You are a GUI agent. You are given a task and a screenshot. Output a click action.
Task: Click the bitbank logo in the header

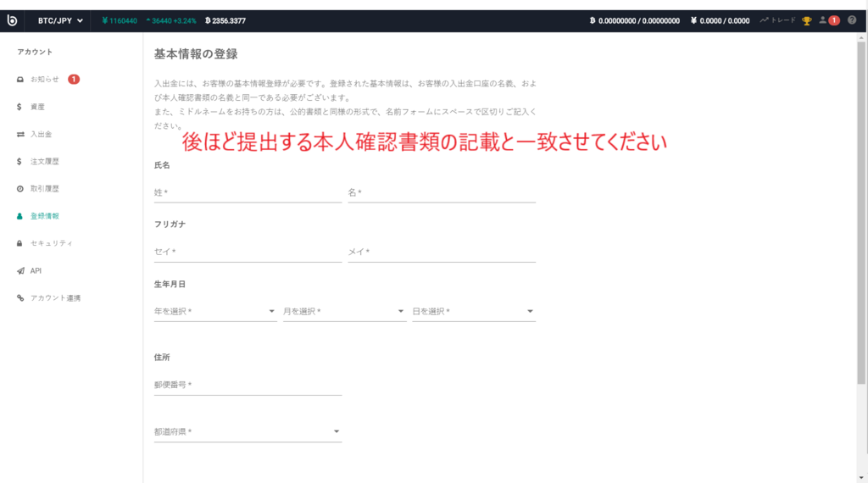[13, 20]
